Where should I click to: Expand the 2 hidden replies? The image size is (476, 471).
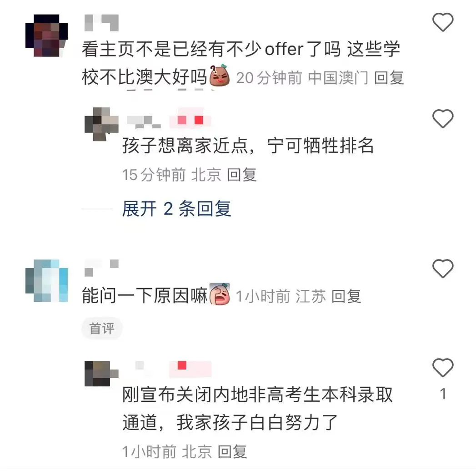176,209
